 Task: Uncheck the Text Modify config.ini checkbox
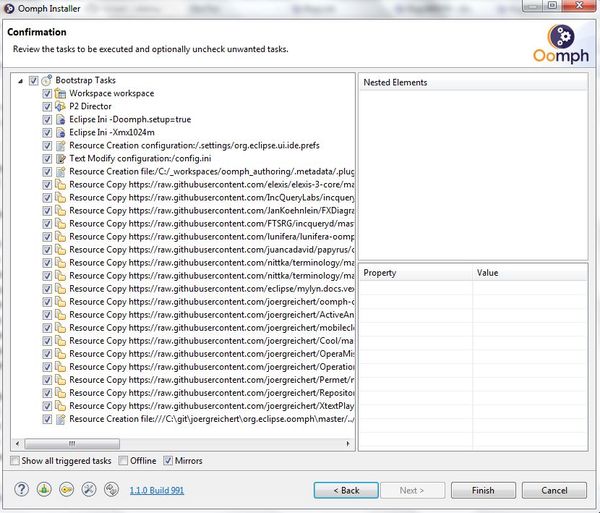click(47, 159)
